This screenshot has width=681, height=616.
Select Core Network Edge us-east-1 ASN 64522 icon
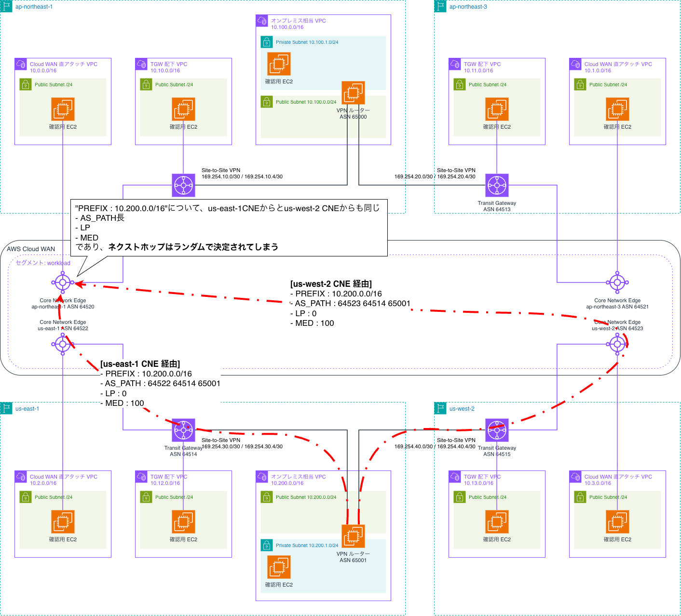tap(63, 344)
